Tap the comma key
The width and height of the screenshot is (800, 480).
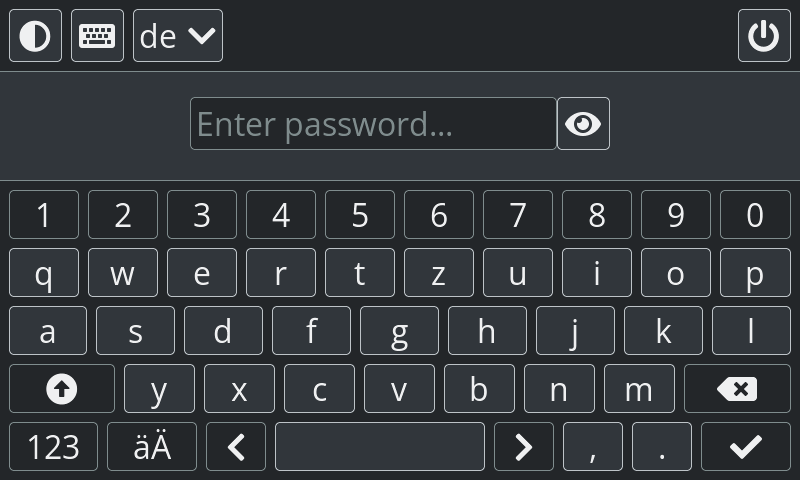tap(593, 447)
